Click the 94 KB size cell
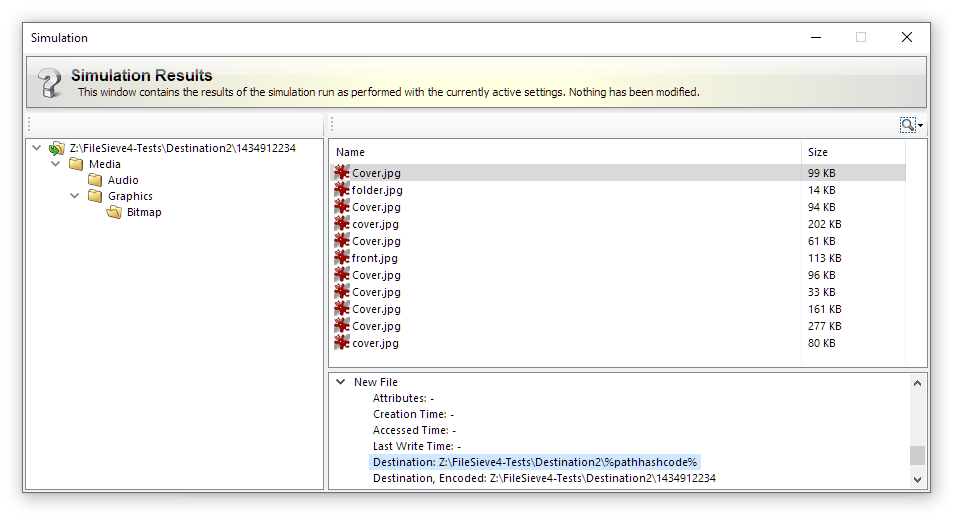Viewport: 953px width, 514px height. (822, 207)
